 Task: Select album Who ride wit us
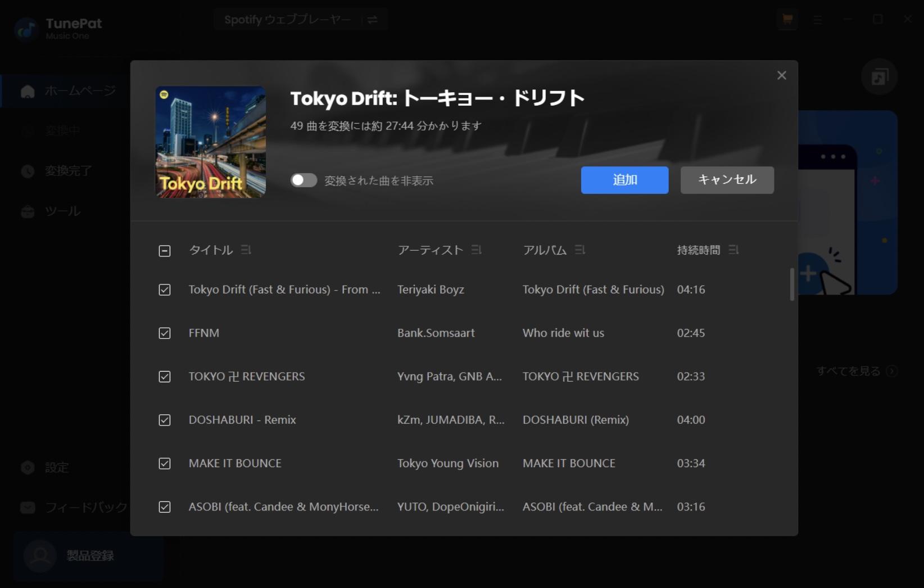click(563, 333)
